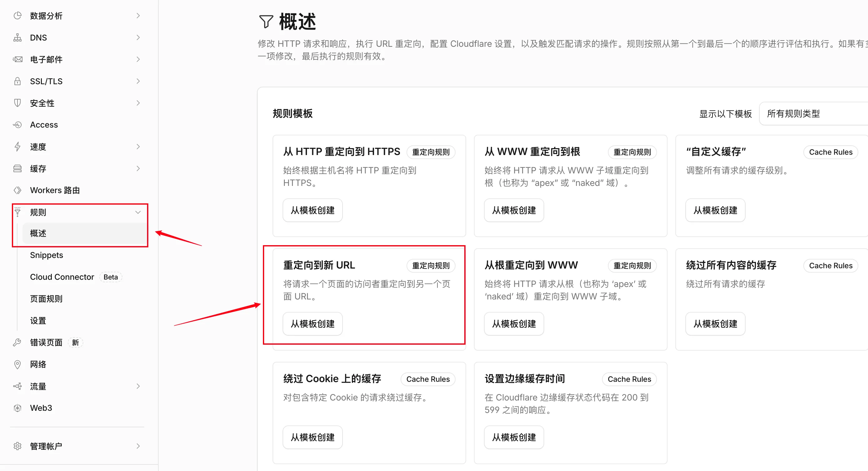Open Snippets under 规则
This screenshot has height=471, width=868.
[47, 255]
